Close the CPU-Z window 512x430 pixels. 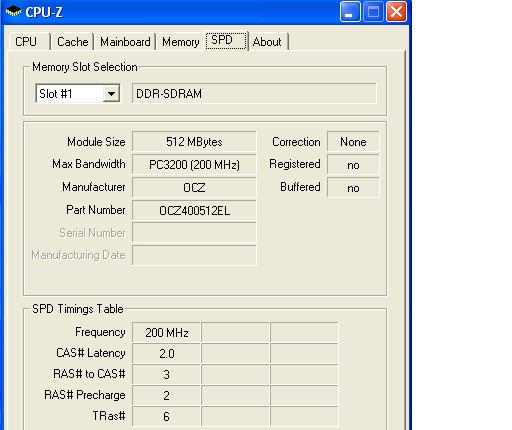pos(396,12)
